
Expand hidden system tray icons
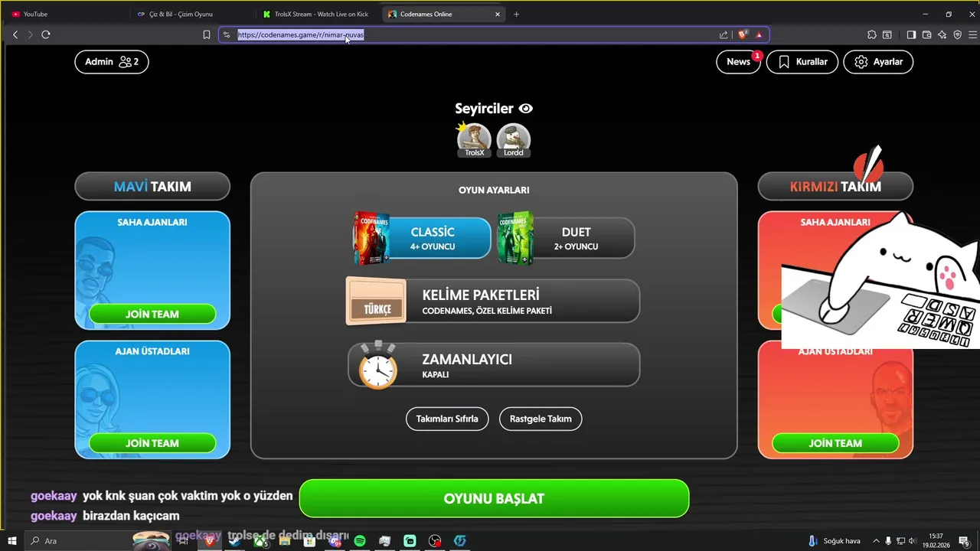click(x=876, y=541)
